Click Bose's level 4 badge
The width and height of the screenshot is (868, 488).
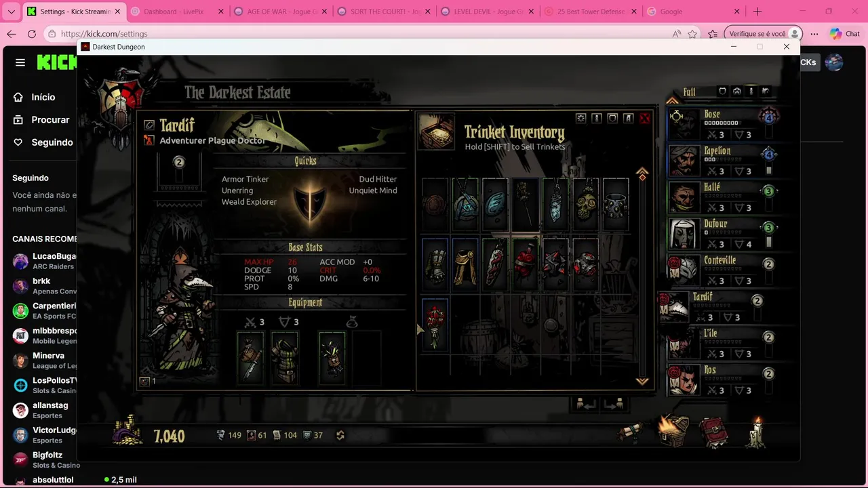[768, 117]
